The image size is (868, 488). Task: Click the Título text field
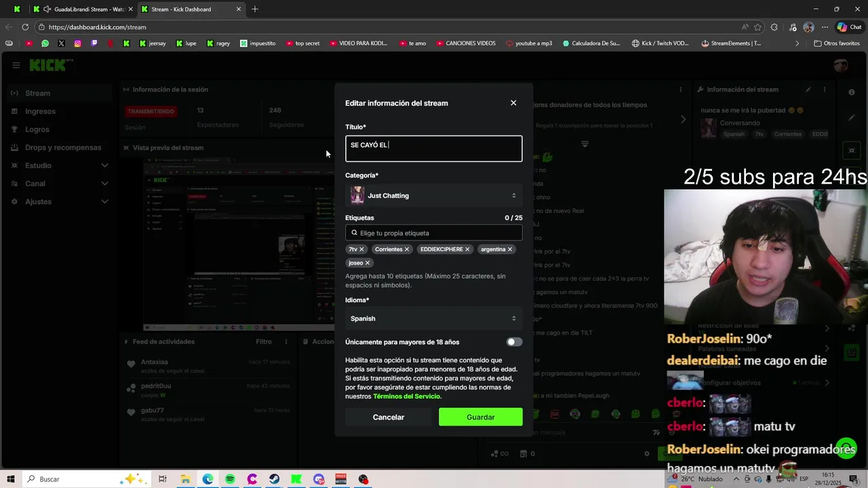(434, 148)
